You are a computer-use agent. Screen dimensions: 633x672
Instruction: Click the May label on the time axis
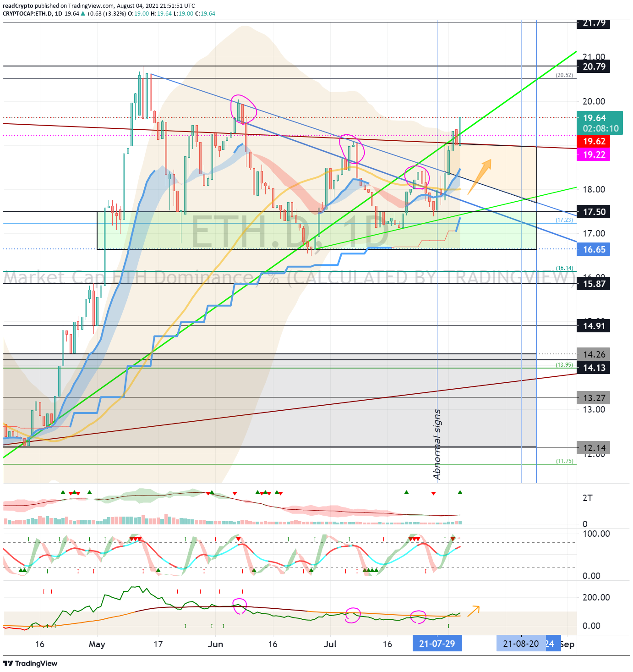coord(97,644)
